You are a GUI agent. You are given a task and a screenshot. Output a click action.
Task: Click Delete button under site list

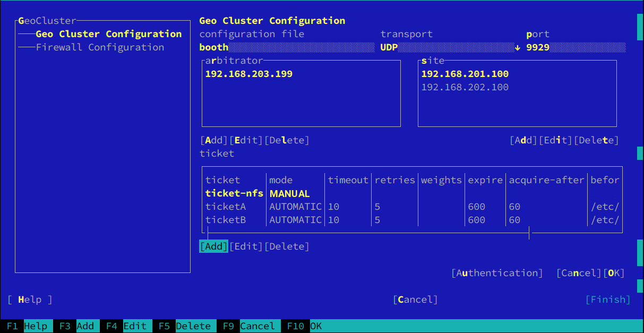pos(596,140)
